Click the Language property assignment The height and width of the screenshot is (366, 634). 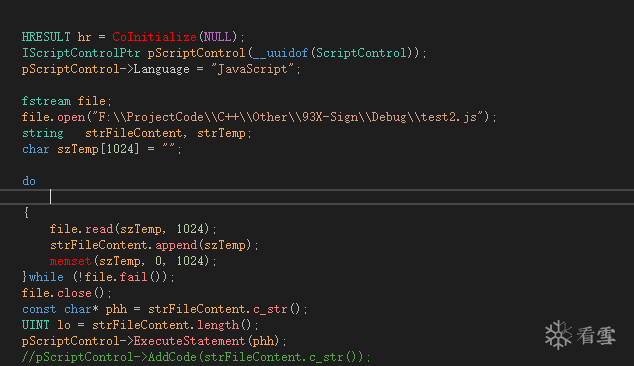click(161, 69)
